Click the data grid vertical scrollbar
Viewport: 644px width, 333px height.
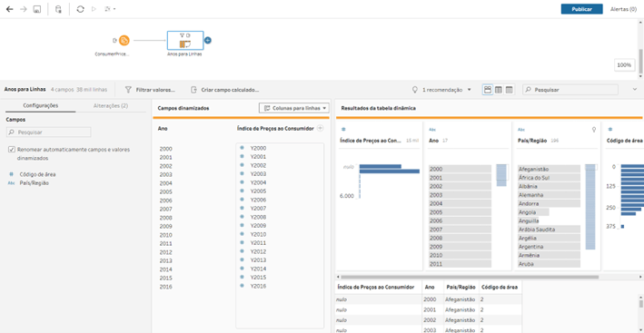pos(640,303)
